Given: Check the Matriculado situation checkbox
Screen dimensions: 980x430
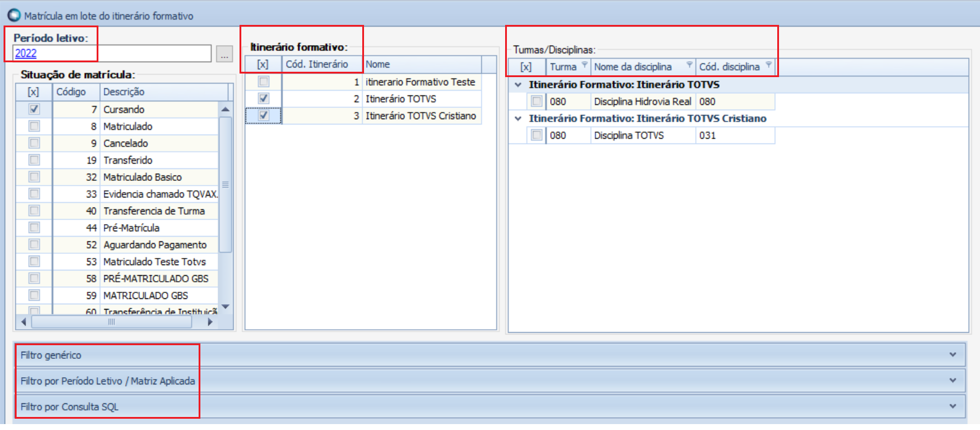Looking at the screenshot, I should [34, 126].
